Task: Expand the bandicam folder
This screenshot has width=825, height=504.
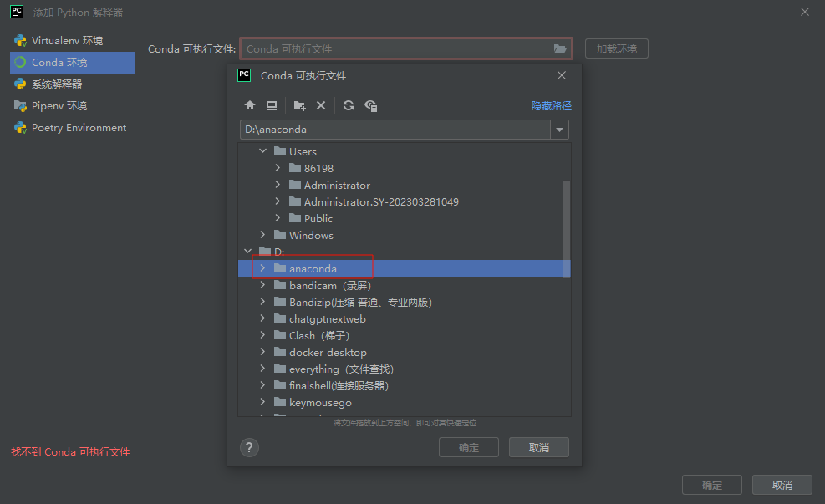Action: [x=263, y=285]
